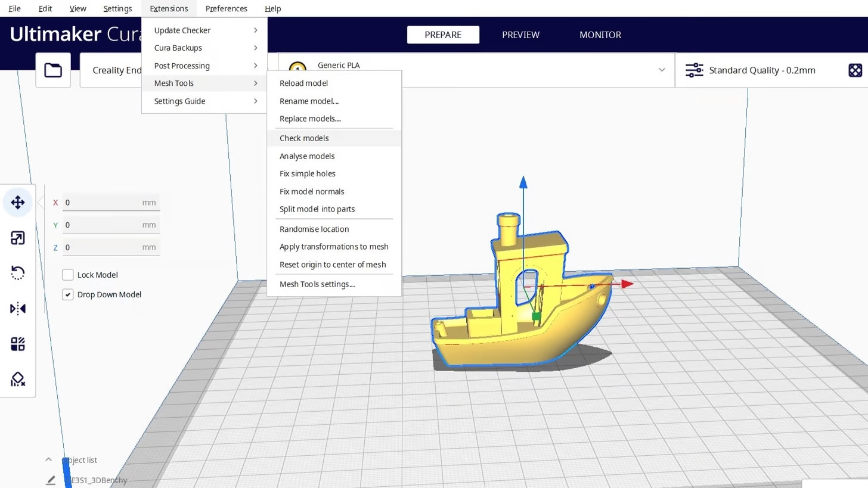Select the Rotate tool icon
The height and width of the screenshot is (488, 868).
coord(18,273)
